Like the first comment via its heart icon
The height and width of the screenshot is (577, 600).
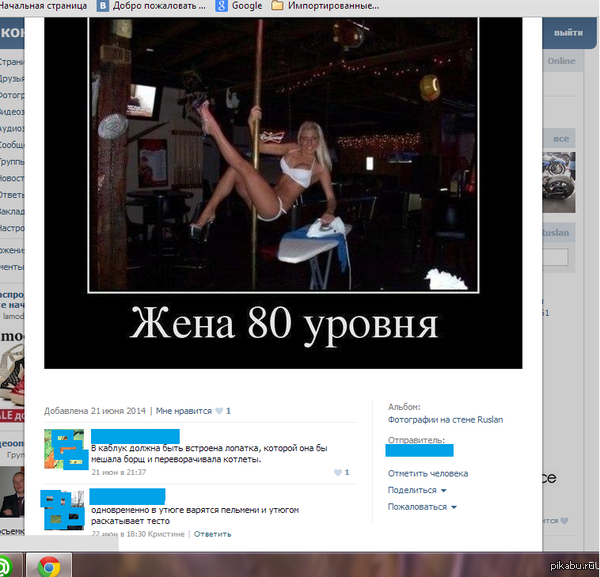(338, 472)
